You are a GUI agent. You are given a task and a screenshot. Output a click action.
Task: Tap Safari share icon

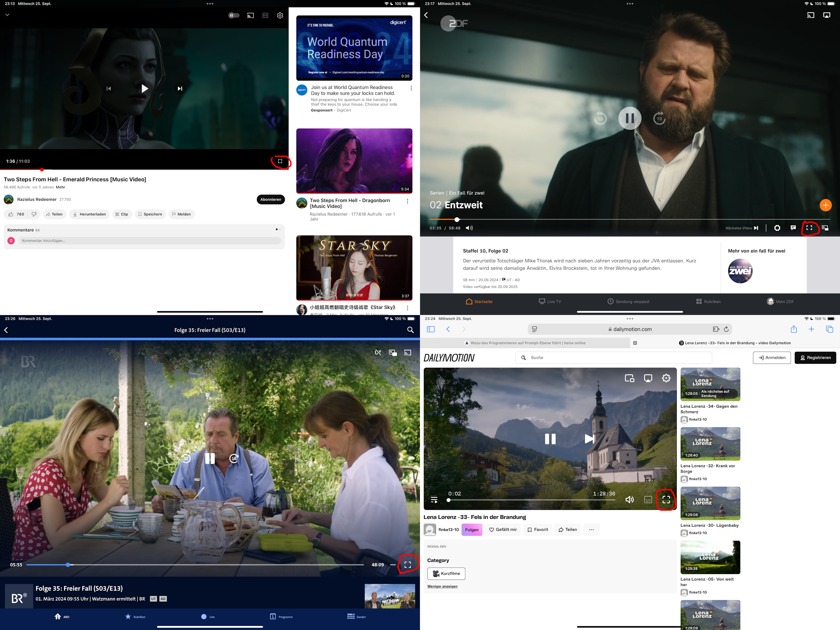794,329
